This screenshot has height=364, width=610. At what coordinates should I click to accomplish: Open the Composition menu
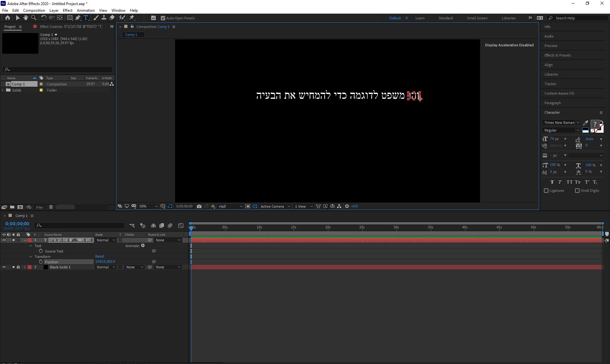pos(34,10)
